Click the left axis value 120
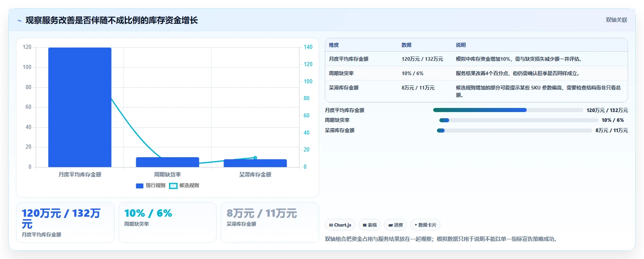The width and height of the screenshot is (644, 259). [27, 47]
